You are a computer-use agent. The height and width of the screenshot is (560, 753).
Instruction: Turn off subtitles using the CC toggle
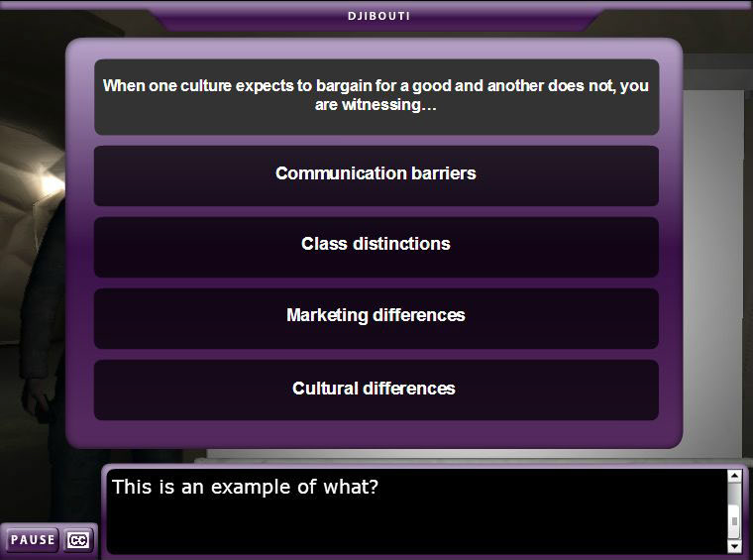click(78, 540)
